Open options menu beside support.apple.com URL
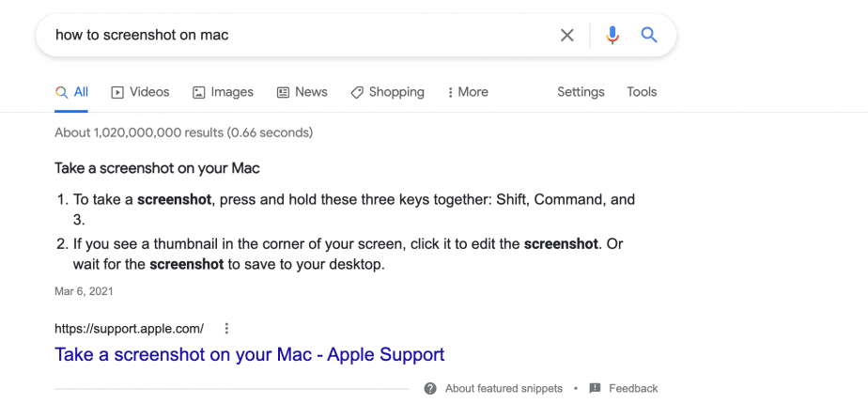This screenshot has width=868, height=419. (225, 329)
